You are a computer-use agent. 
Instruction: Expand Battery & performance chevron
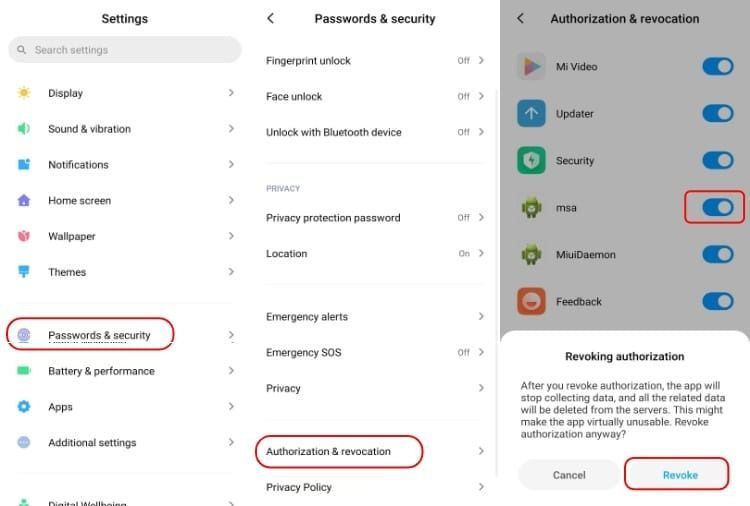click(231, 371)
